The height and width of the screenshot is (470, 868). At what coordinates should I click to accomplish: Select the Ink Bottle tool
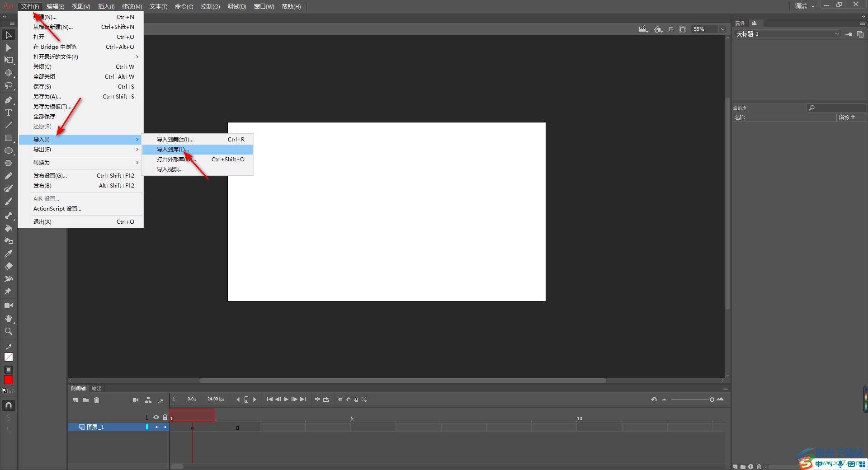tap(9, 241)
